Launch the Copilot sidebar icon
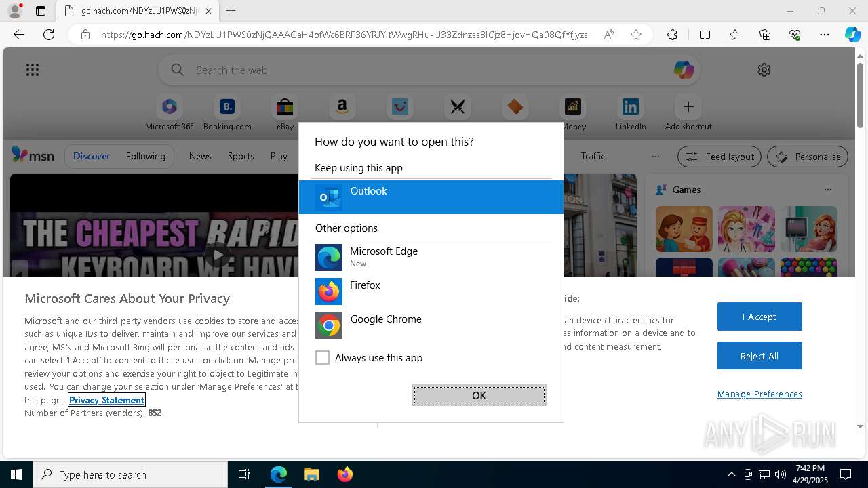Viewport: 868px width, 488px height. 853,35
